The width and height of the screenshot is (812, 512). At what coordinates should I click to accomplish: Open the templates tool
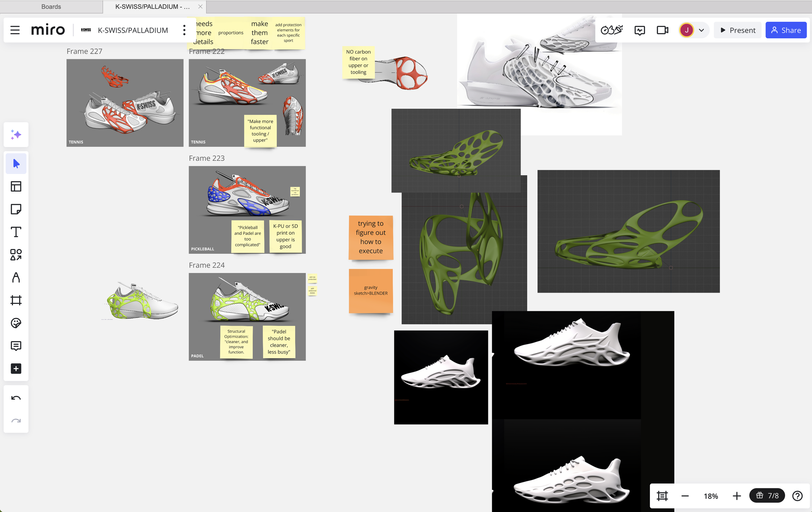click(x=16, y=186)
